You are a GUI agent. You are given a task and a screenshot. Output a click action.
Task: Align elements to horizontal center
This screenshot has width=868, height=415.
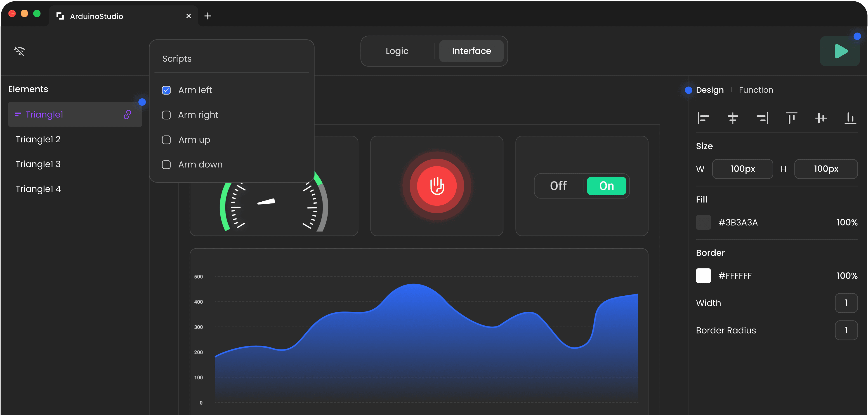pyautogui.click(x=733, y=118)
